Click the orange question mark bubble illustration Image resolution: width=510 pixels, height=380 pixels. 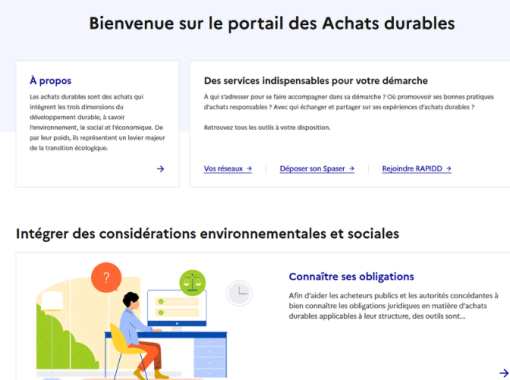106,278
